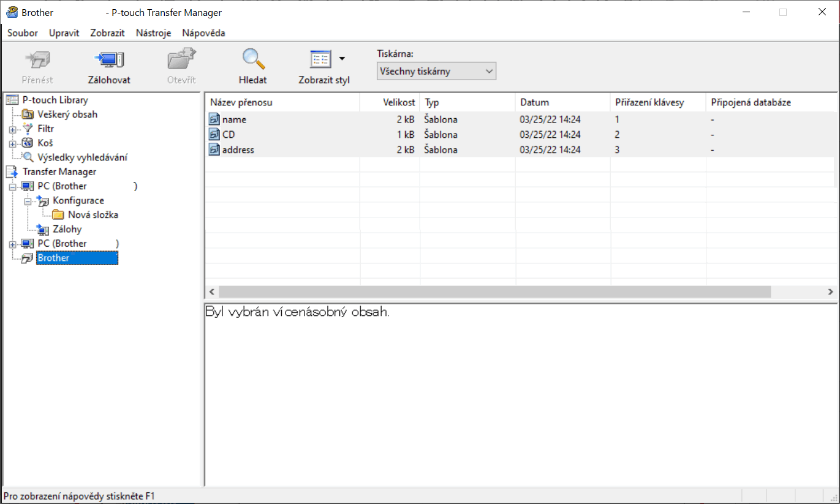
Task: Click the right scroll arrow of list
Action: click(x=830, y=291)
